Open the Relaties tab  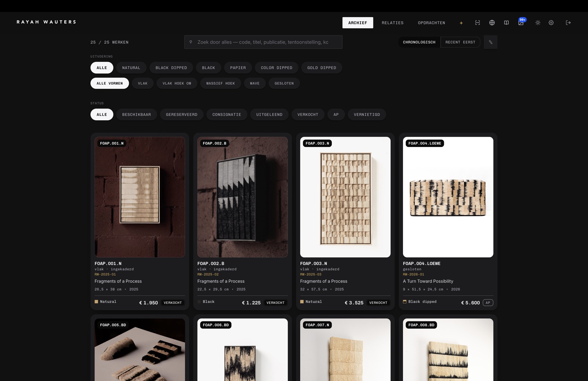click(393, 23)
